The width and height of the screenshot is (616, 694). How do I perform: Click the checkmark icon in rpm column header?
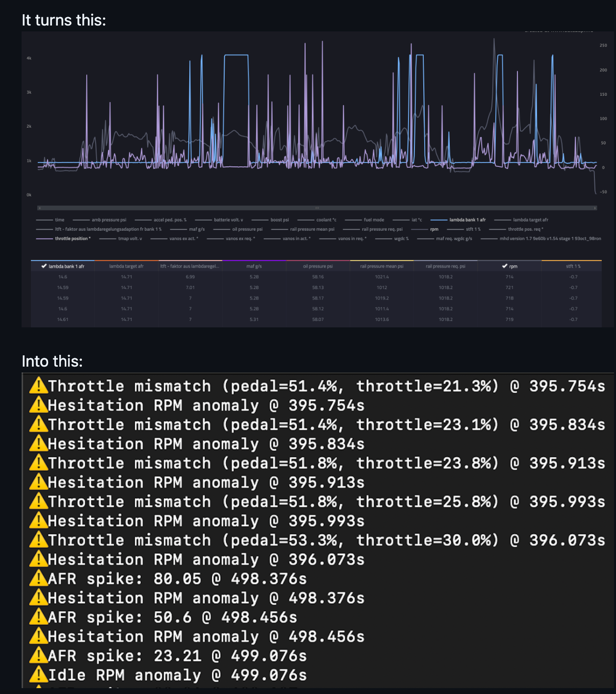pyautogui.click(x=504, y=266)
